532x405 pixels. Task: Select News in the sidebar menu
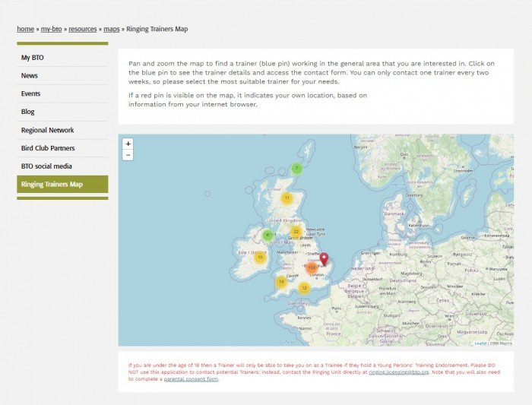click(30, 76)
